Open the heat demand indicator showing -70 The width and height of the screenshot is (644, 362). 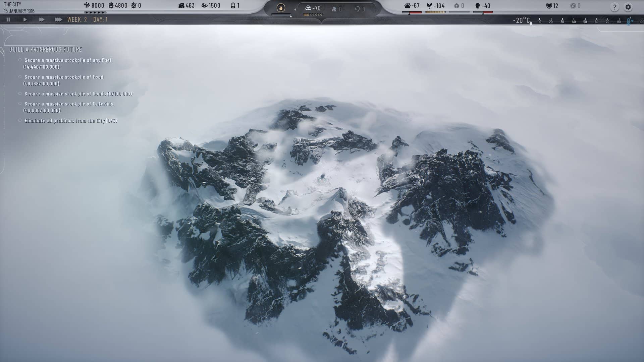click(x=313, y=8)
